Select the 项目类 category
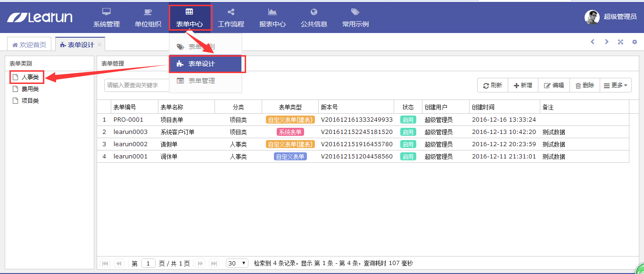Image resolution: width=644 pixels, height=274 pixels. [x=30, y=100]
